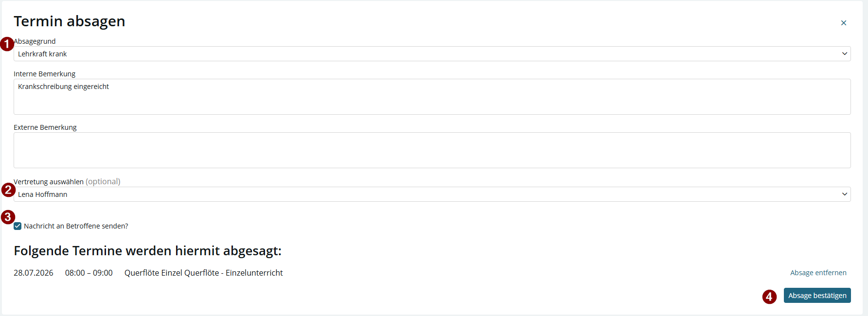
Task: Click the Vertretung auswählen label
Action: (49, 182)
